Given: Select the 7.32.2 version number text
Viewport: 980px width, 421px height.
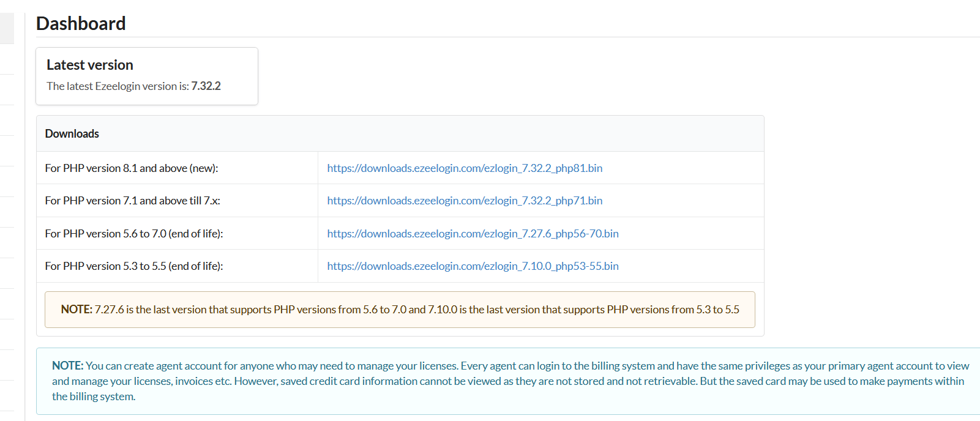Looking at the screenshot, I should point(206,86).
